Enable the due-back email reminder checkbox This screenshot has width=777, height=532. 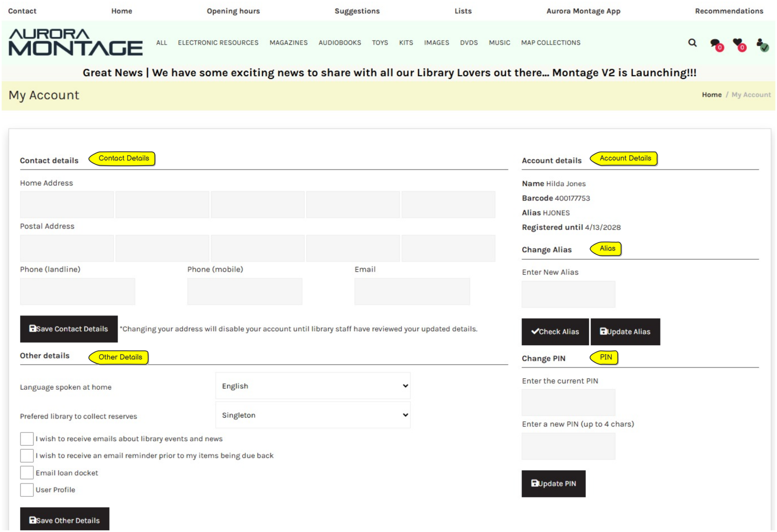click(x=27, y=456)
